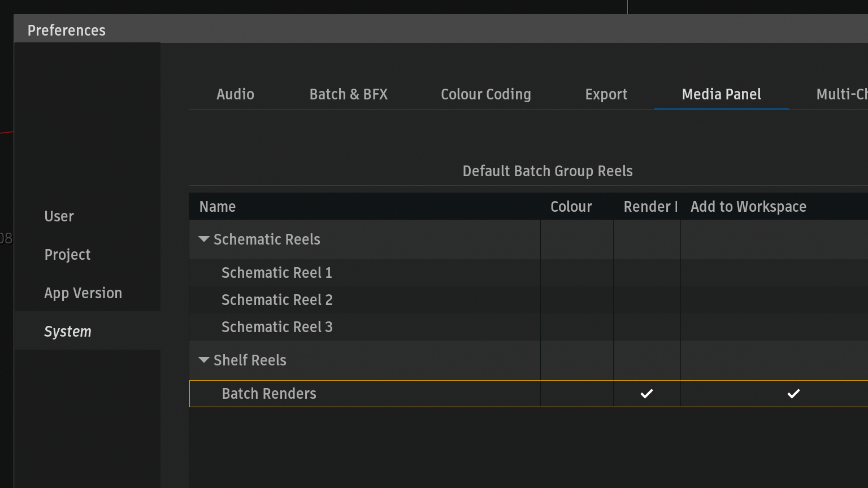Collapse the Shelf Reels group
The width and height of the screenshot is (868, 488).
click(x=204, y=360)
